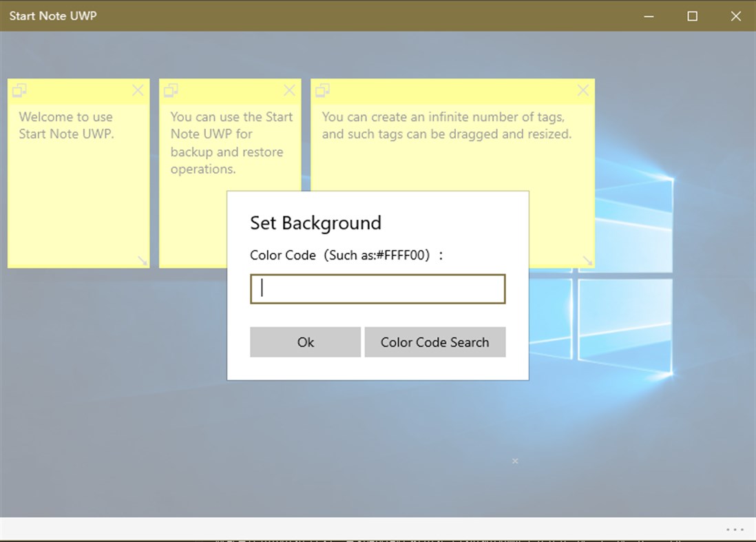Click the resize handle of the tags note

pos(587,260)
